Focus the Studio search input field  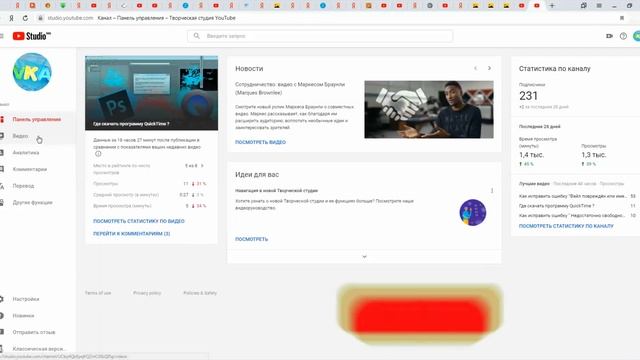click(x=320, y=36)
